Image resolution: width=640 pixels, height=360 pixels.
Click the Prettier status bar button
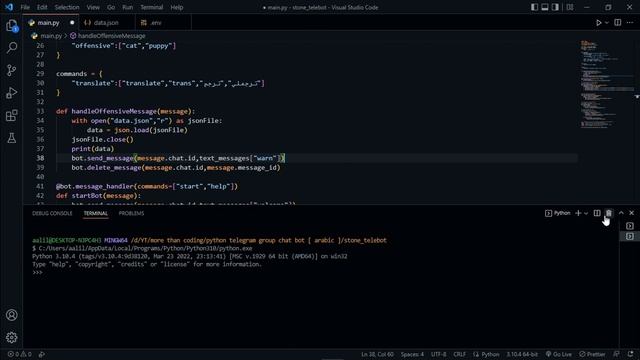(592, 354)
